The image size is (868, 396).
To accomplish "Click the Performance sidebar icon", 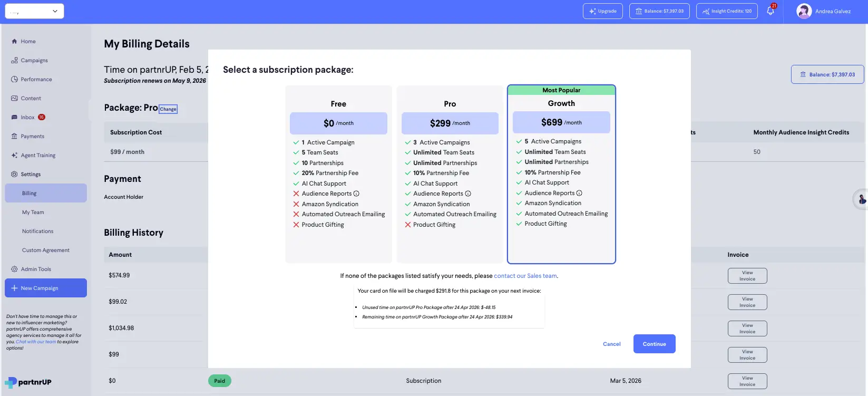I will [14, 79].
